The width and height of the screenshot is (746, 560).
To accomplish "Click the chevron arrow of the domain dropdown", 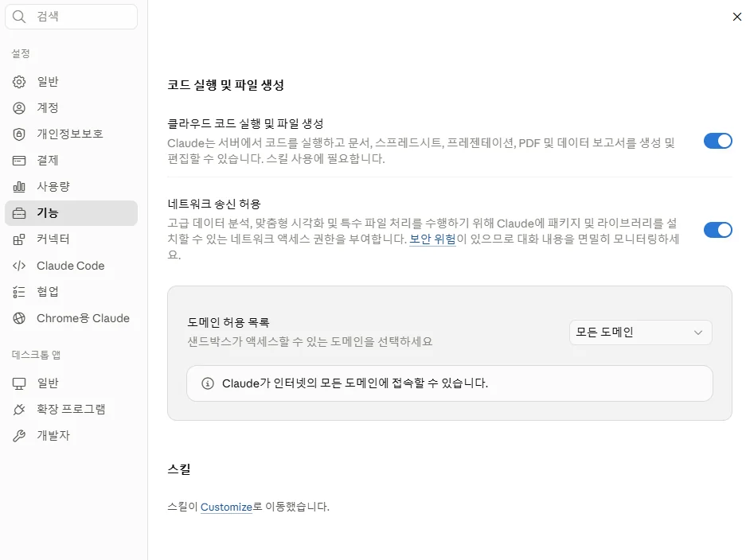I will [x=698, y=332].
